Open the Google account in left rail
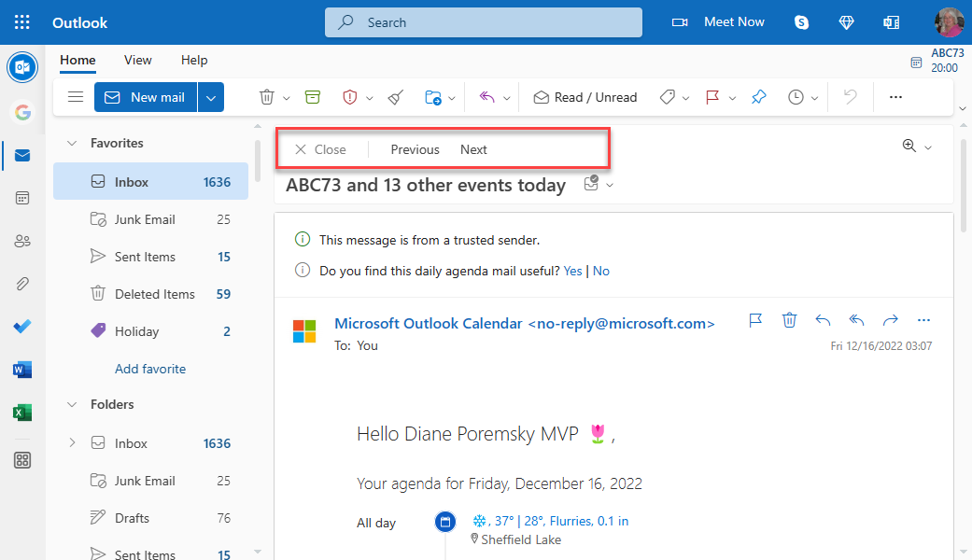Image resolution: width=972 pixels, height=560 pixels. pyautogui.click(x=22, y=112)
